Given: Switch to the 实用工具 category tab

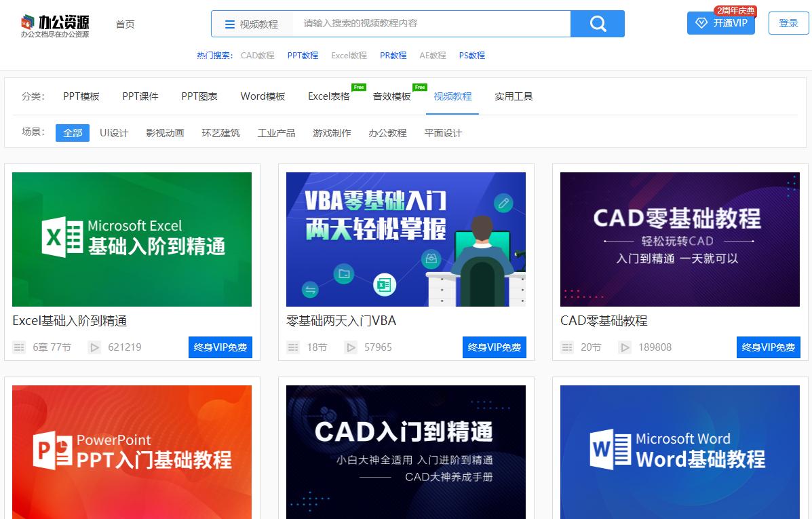Looking at the screenshot, I should (x=514, y=96).
